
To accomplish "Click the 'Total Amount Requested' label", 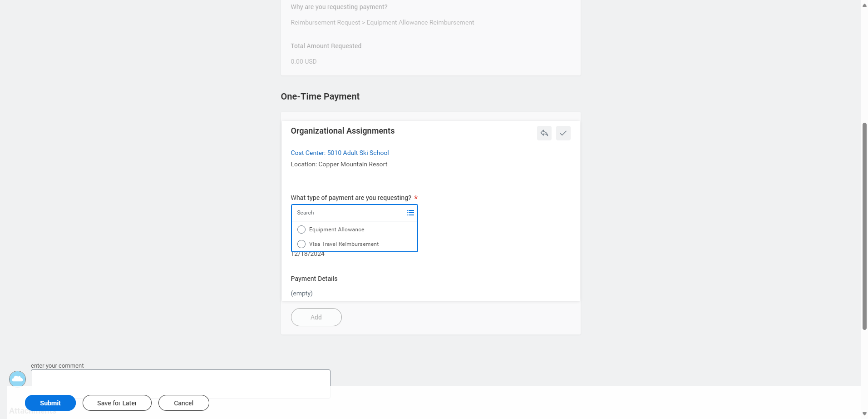I will point(326,46).
